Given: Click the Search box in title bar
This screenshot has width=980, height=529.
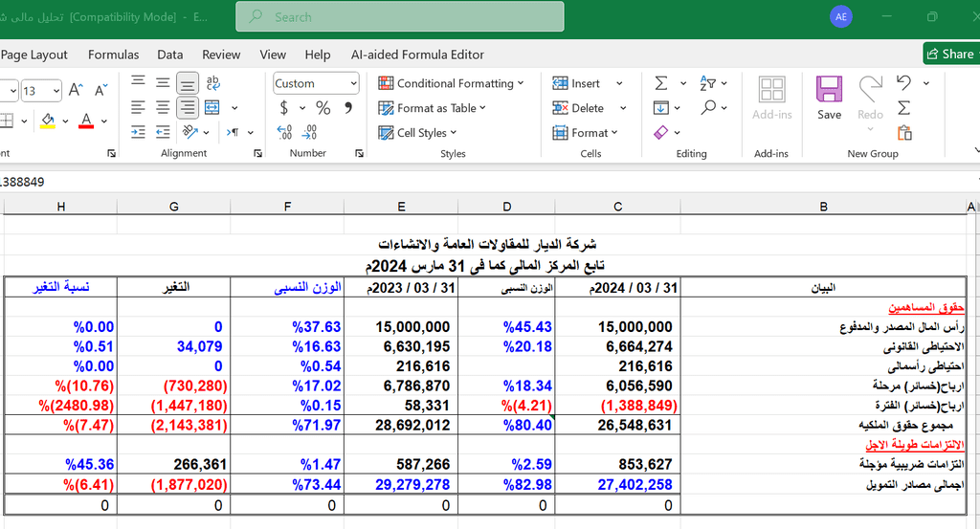Looking at the screenshot, I should (x=400, y=17).
